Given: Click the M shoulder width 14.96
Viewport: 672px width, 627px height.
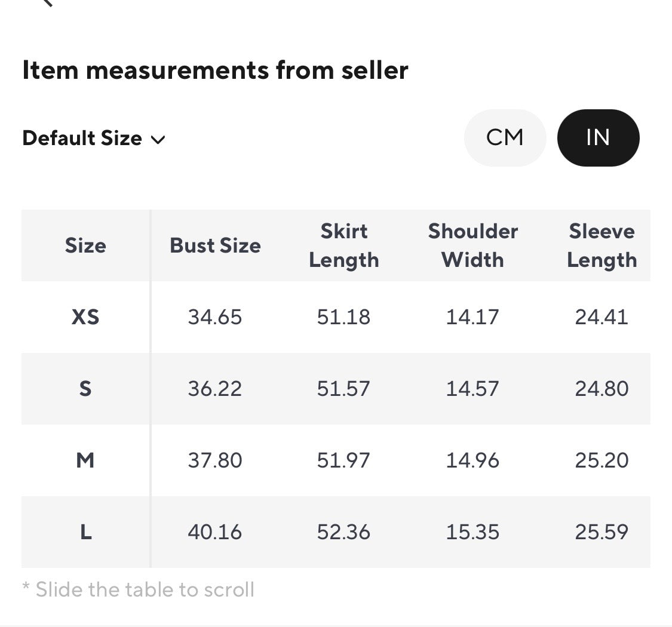Looking at the screenshot, I should pyautogui.click(x=472, y=460).
